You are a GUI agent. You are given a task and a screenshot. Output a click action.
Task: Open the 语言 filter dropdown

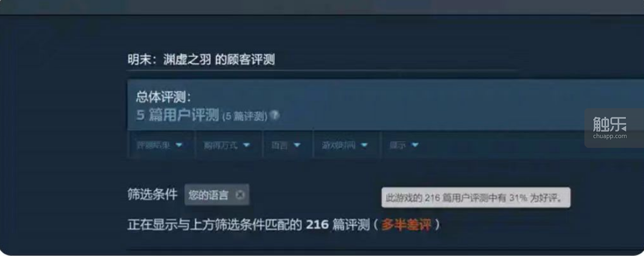[x=287, y=145]
